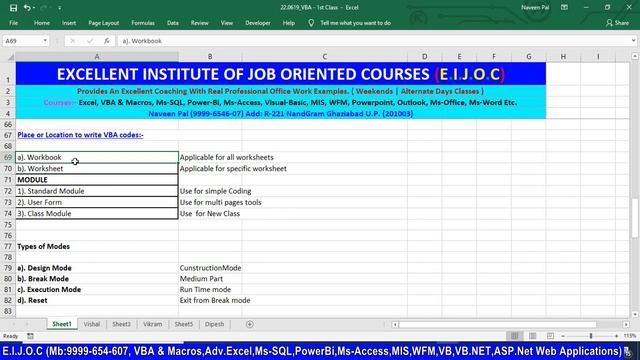Switch to the Sheet3 sheet tab
Viewport: 640px width, 360px height.
121,324
